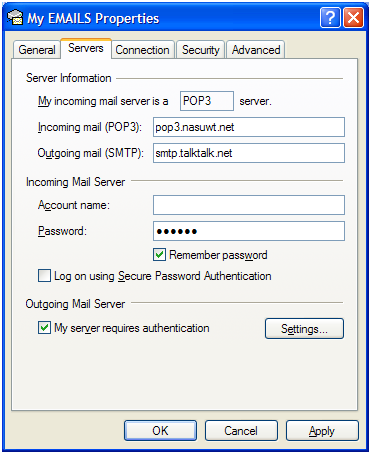Open outgoing server Settings button
The image size is (371, 454).
click(304, 329)
